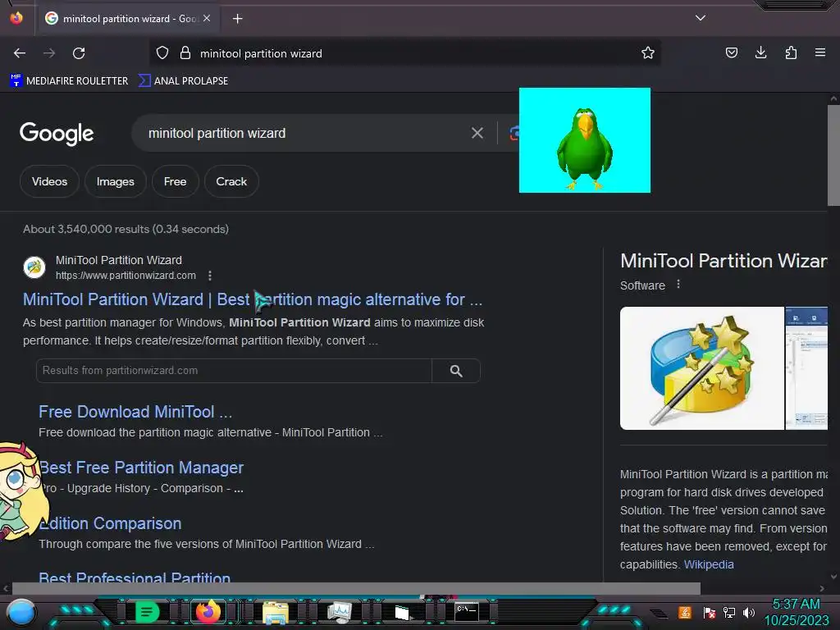The height and width of the screenshot is (630, 840).
Task: Click the Google logo
Action: tap(57, 134)
